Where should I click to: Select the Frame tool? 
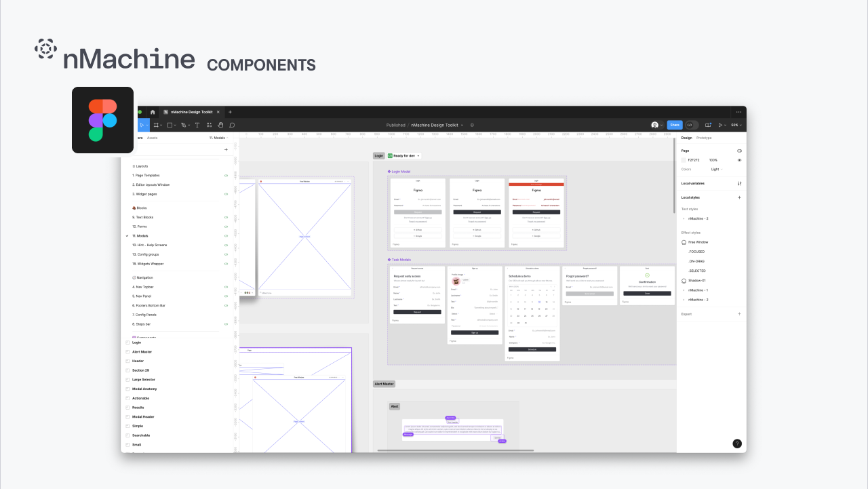pyautogui.click(x=156, y=125)
